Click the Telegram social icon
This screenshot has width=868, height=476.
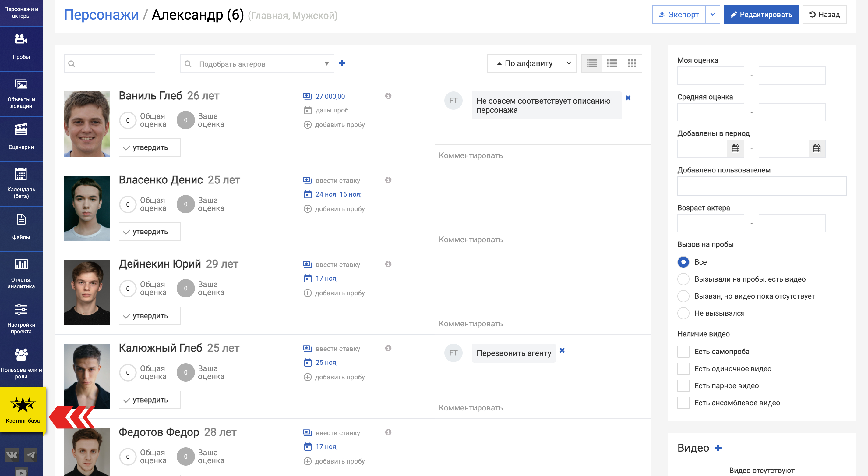pos(31,455)
